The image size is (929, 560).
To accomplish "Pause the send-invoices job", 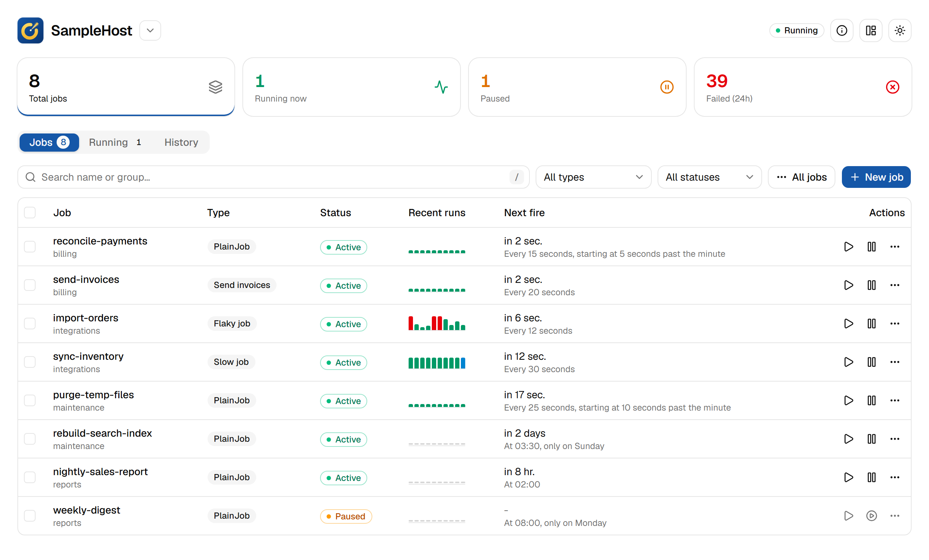I will [x=871, y=285].
